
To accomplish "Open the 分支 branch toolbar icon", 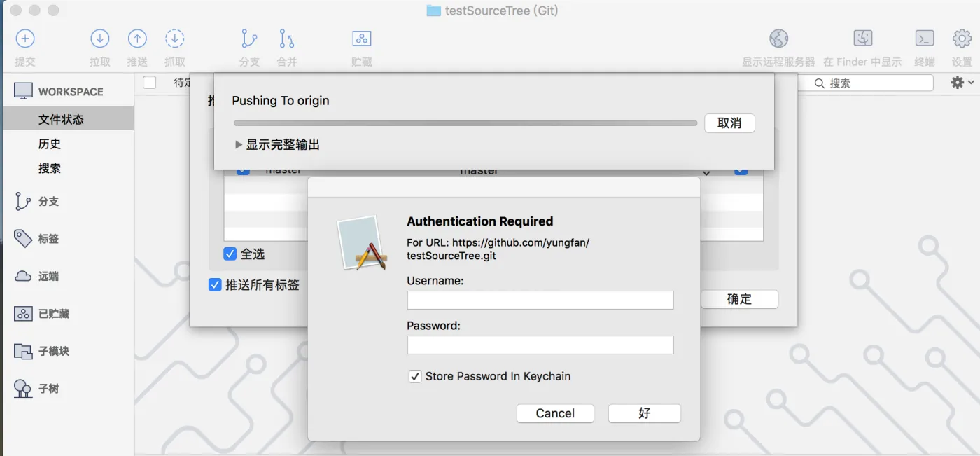I will pos(249,39).
